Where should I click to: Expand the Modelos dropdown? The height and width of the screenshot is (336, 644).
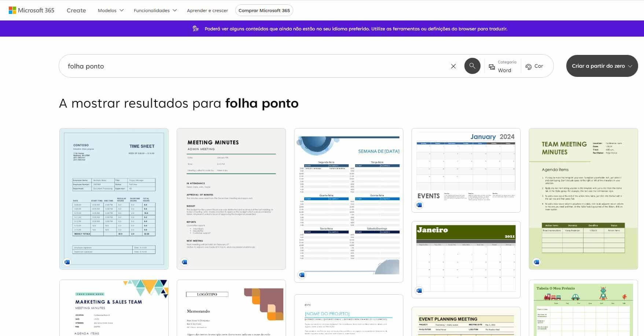pyautogui.click(x=110, y=10)
